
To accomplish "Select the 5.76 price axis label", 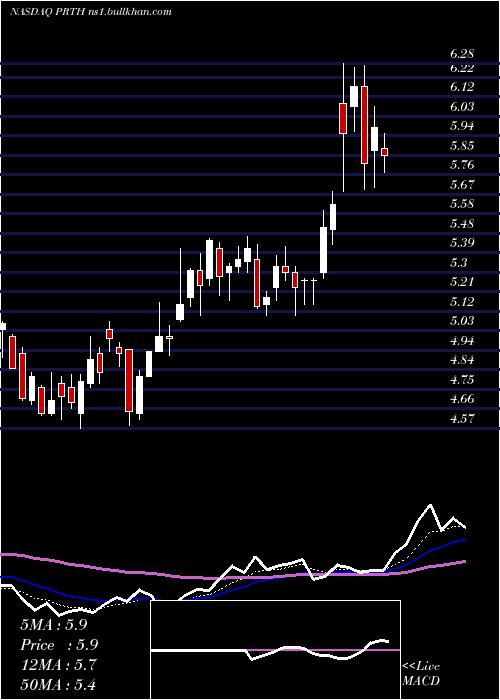I will click(x=462, y=165).
